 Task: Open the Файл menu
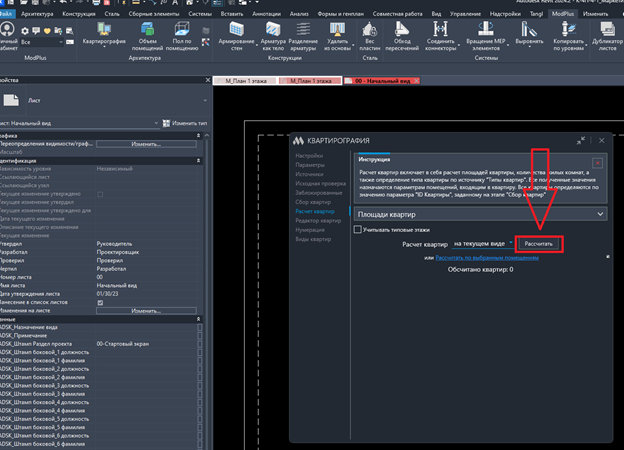6,14
